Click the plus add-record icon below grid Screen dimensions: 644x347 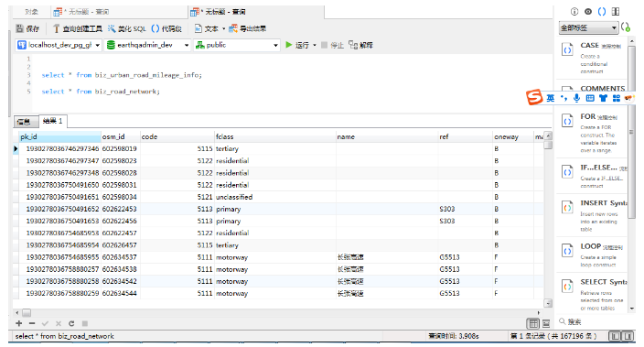[x=19, y=323]
